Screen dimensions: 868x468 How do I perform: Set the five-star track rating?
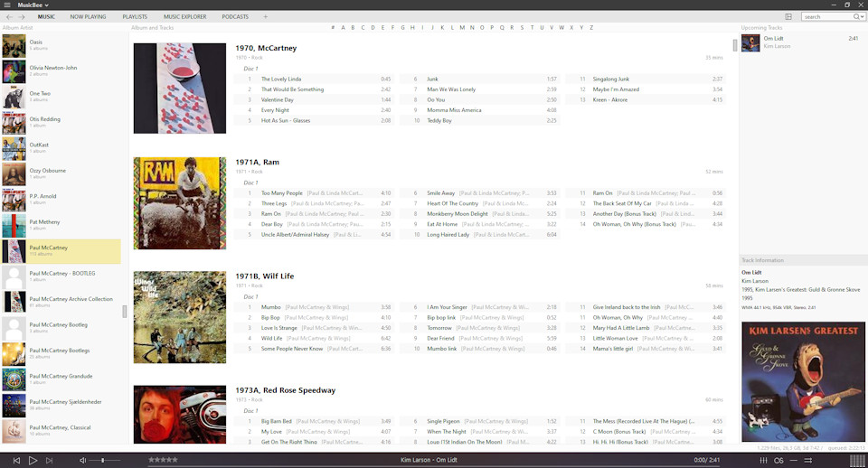tap(163, 460)
